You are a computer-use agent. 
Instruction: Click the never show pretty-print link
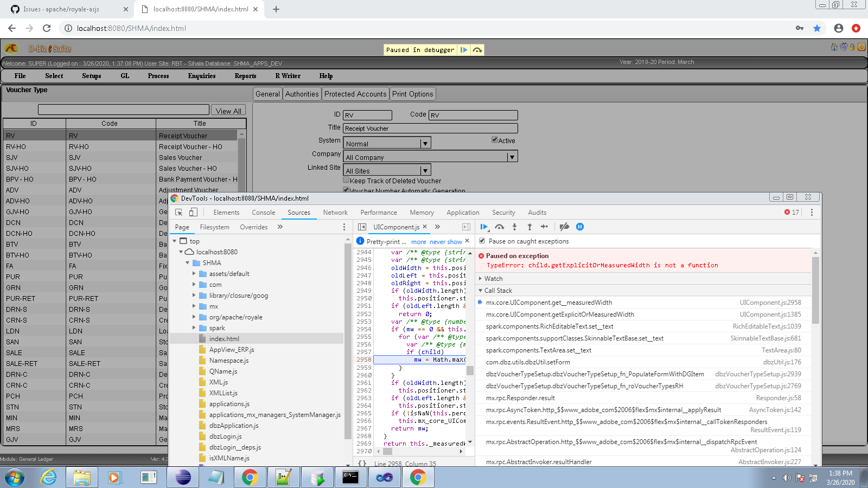[445, 242]
